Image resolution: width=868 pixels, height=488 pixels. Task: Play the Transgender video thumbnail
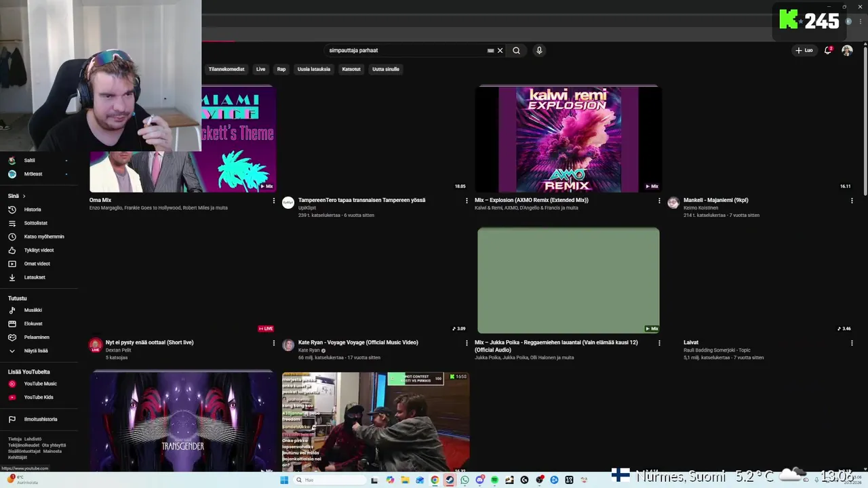tap(183, 422)
